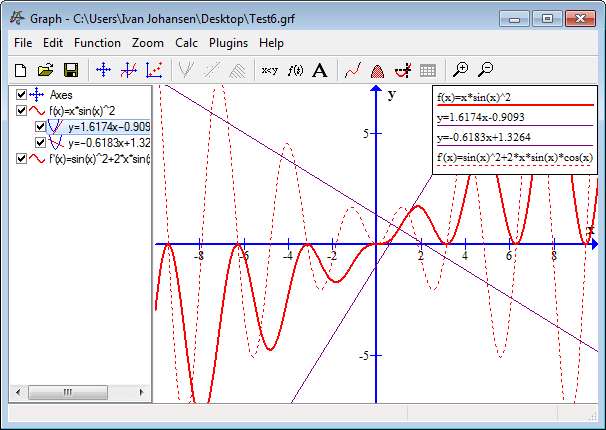The width and height of the screenshot is (606, 430).
Task: Open the Edit axes tool
Action: [104, 70]
